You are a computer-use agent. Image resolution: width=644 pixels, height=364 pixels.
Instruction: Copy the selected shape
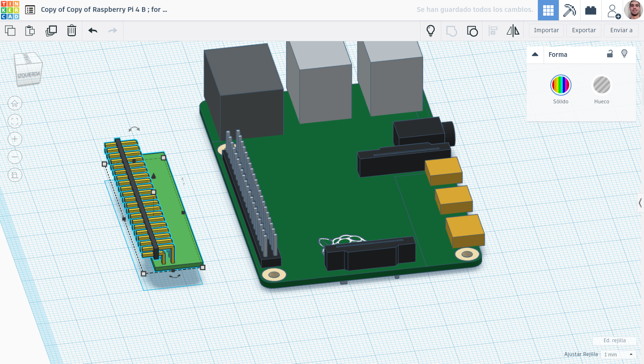[x=10, y=31]
